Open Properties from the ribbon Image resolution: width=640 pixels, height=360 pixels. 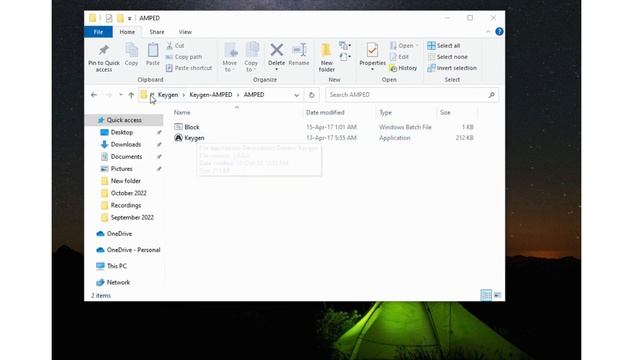click(x=372, y=57)
